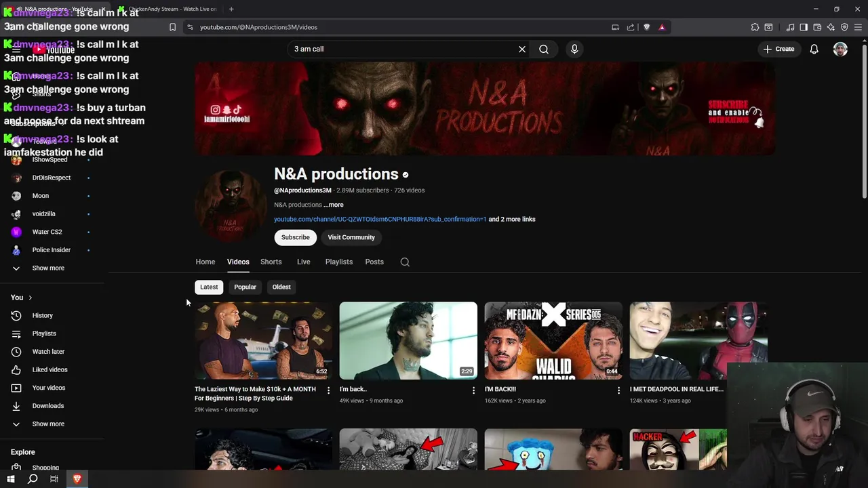Viewport: 868px width, 488px height.
Task: Go to the channel Home tab
Action: coord(205,262)
